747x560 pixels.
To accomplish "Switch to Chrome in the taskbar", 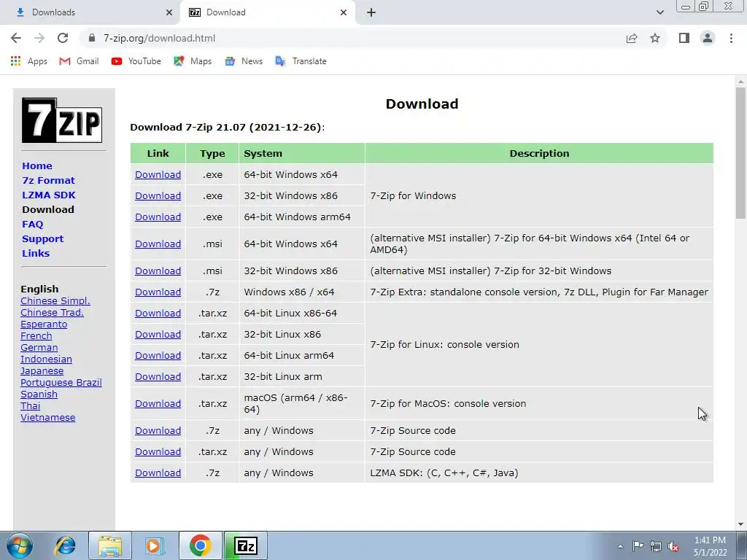I will click(x=200, y=545).
